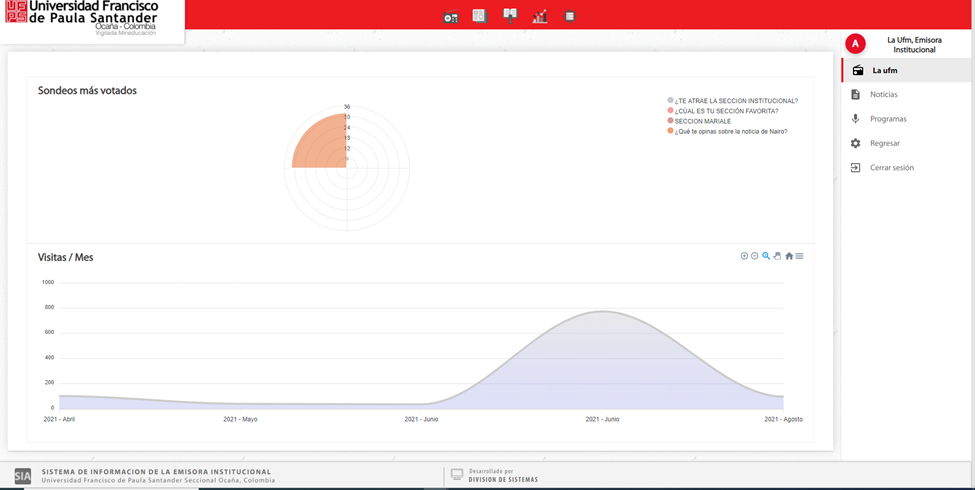This screenshot has height=490, width=975.
Task: Click the book with microphone icon
Action: [510, 16]
